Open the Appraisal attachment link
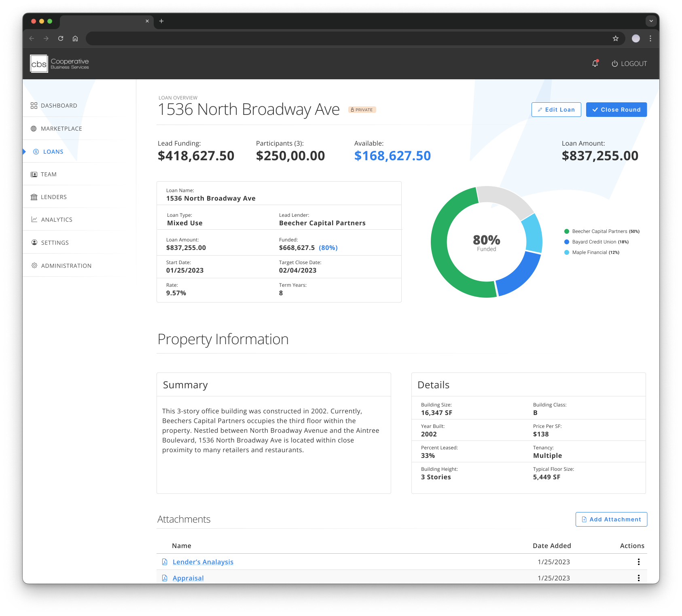Viewport: 682px width, 616px height. (188, 578)
